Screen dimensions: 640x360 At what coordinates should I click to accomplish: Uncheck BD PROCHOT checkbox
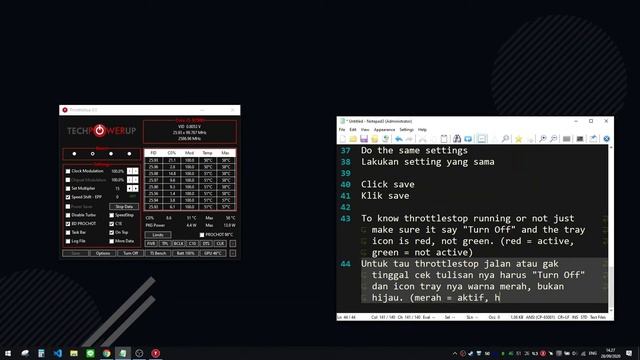coord(68,224)
